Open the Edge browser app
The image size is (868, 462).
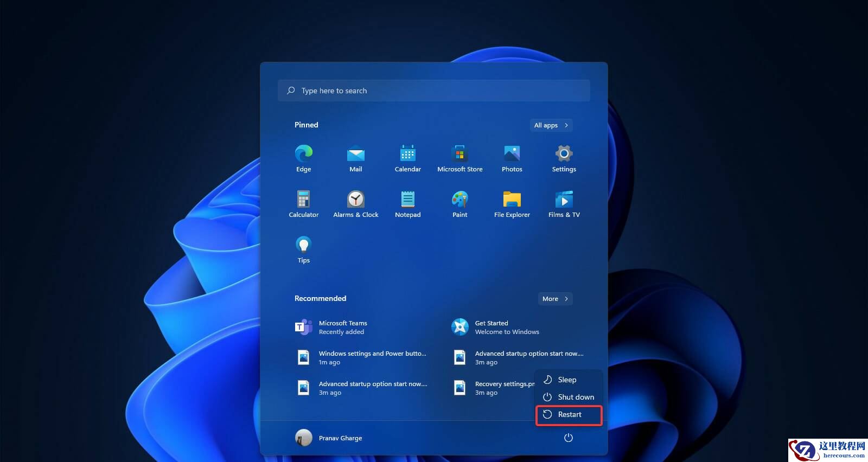point(304,158)
